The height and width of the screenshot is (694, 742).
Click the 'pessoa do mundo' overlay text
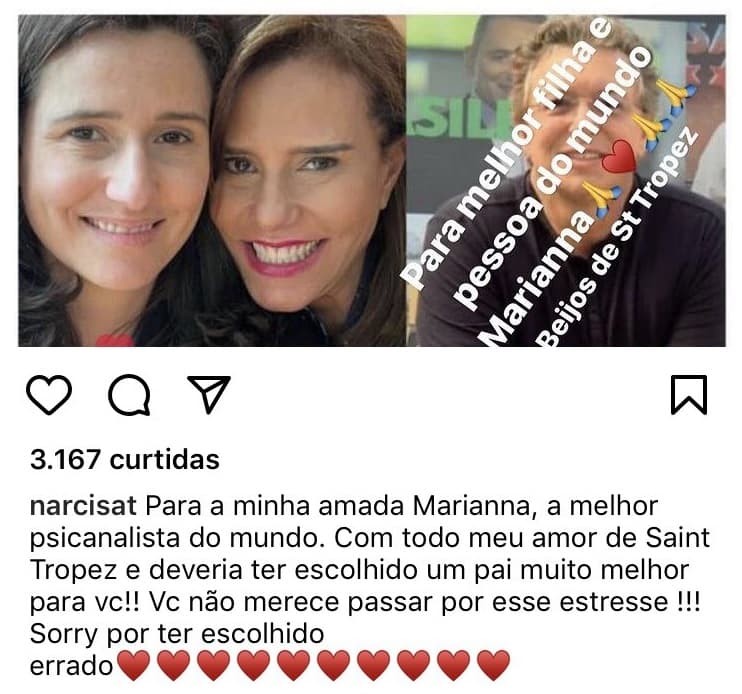[552, 177]
